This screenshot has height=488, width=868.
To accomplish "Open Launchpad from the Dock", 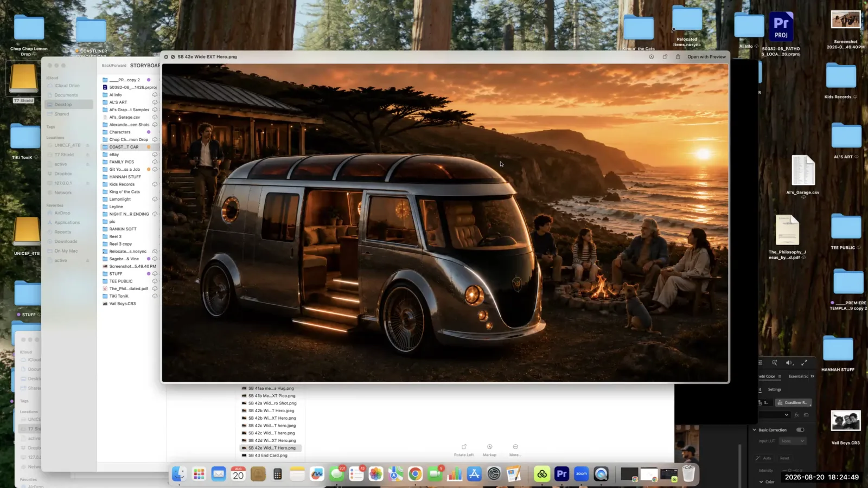I will coord(199,474).
